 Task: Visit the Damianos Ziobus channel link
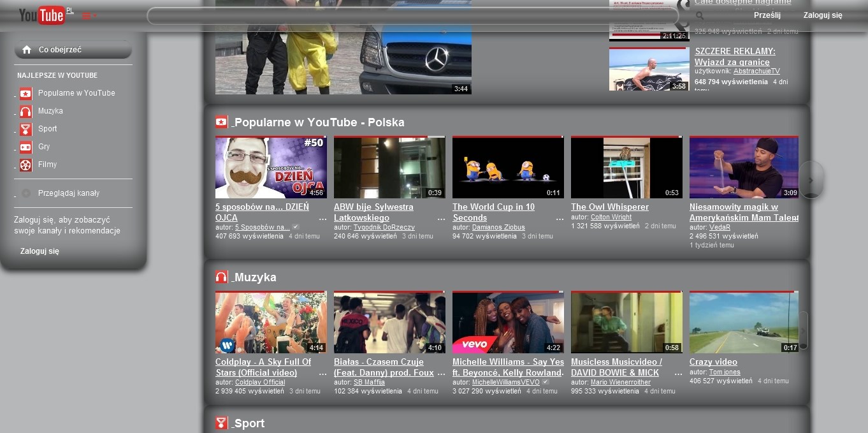498,228
